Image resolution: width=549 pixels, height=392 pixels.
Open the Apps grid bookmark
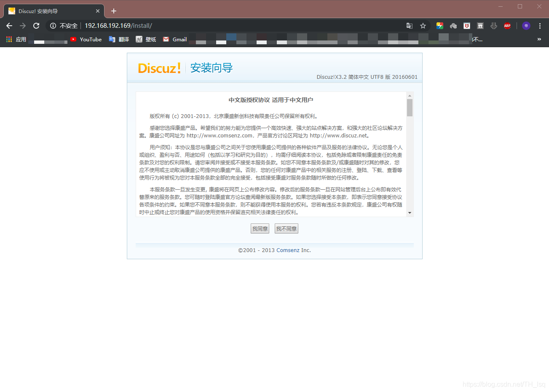point(16,39)
